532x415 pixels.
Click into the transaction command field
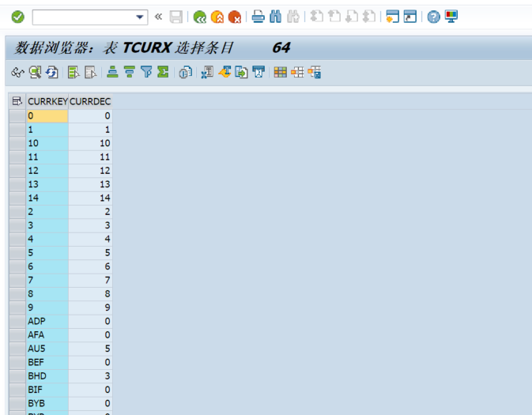pyautogui.click(x=84, y=17)
